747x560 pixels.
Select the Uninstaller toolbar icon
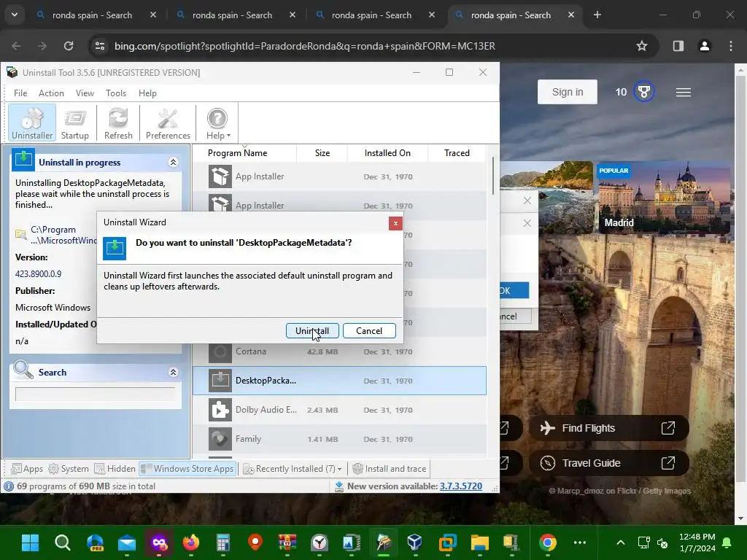32,122
